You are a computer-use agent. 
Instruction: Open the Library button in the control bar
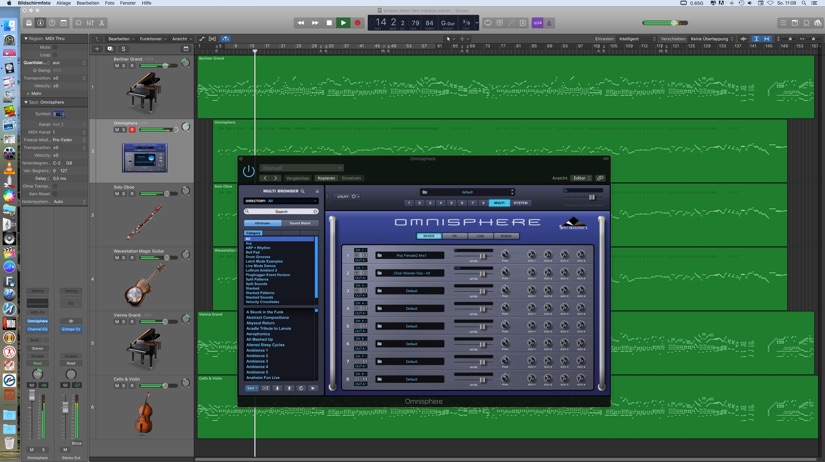point(29,23)
